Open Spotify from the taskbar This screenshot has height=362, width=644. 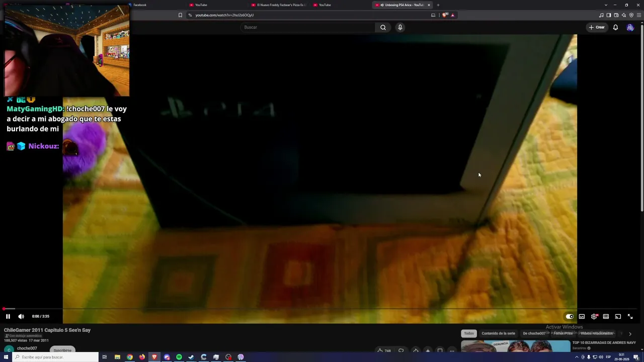[x=179, y=357]
